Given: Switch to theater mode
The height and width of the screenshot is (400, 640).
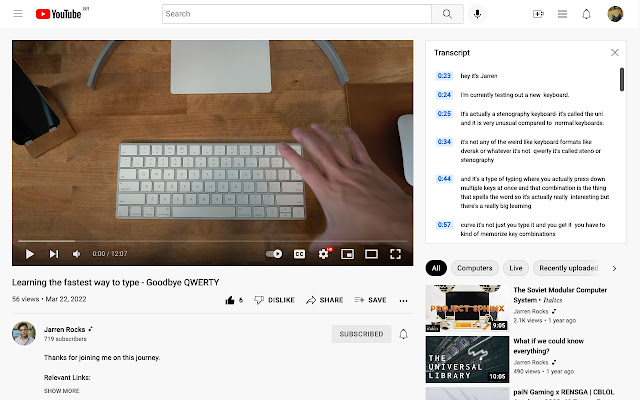Looking at the screenshot, I should [x=371, y=254].
